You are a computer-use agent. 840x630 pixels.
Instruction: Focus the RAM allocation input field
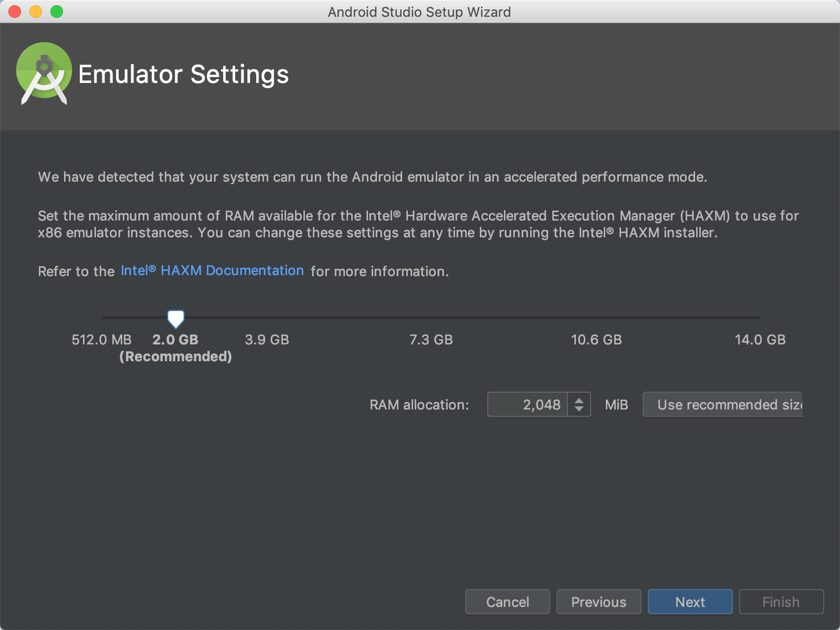coord(527,404)
